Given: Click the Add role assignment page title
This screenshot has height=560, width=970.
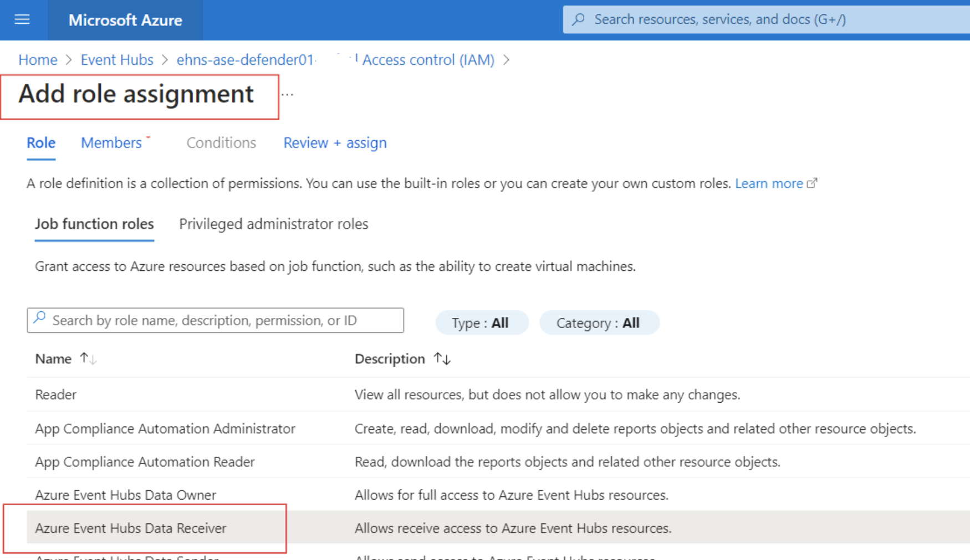Looking at the screenshot, I should [136, 94].
